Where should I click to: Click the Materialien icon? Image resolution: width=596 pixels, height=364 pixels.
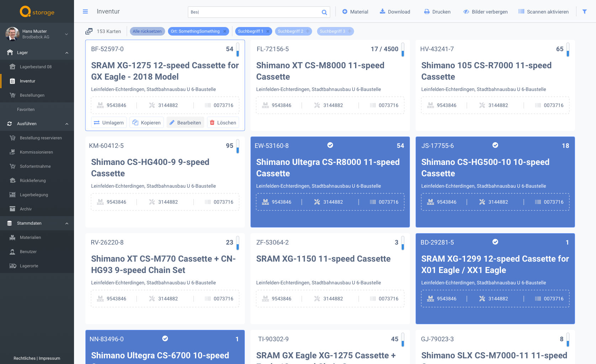[12, 237]
